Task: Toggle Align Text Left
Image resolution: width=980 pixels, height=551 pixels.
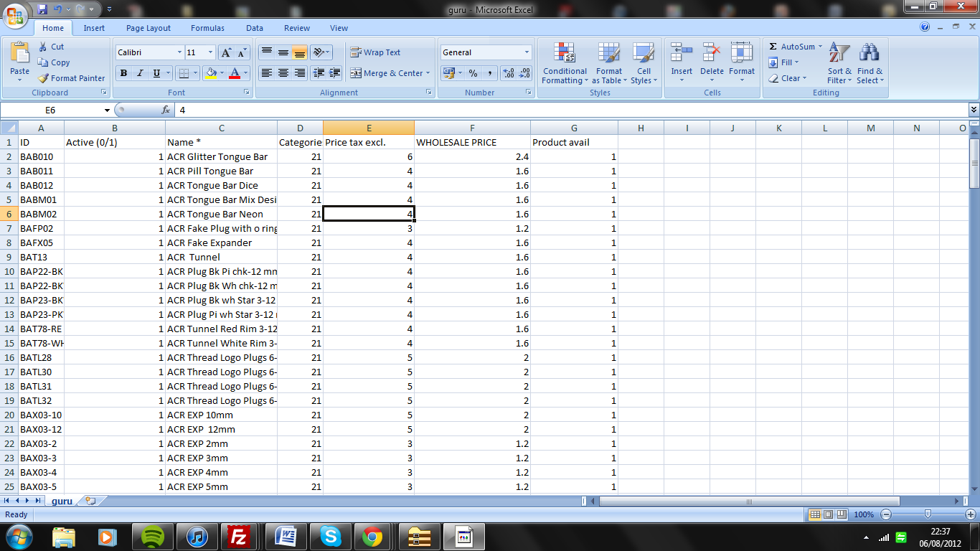Action: point(266,73)
